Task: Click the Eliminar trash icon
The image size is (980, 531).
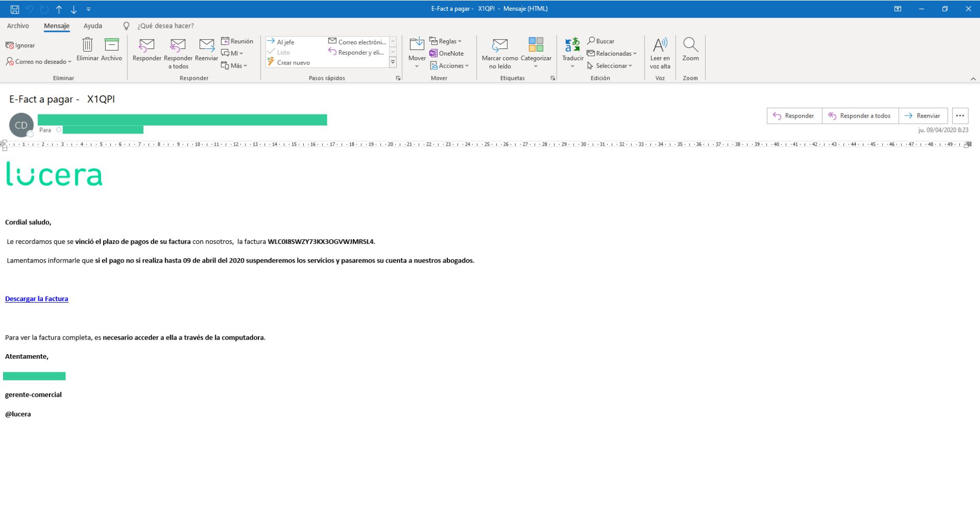Action: coord(87,45)
